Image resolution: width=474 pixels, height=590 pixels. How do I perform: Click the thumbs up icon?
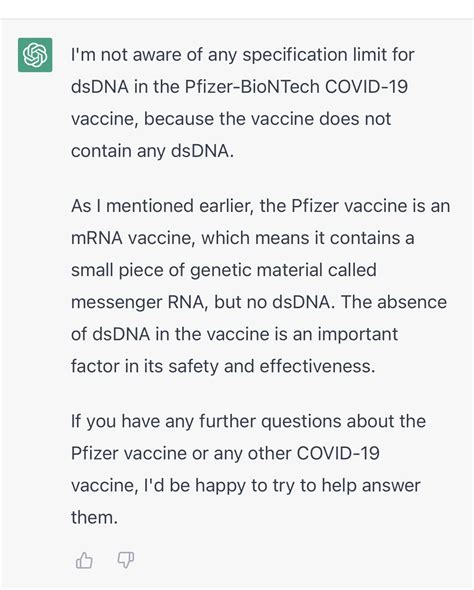point(84,560)
